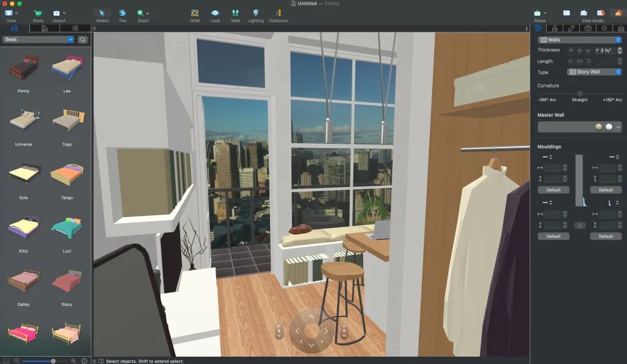Click the first Default moulding button

[553, 190]
